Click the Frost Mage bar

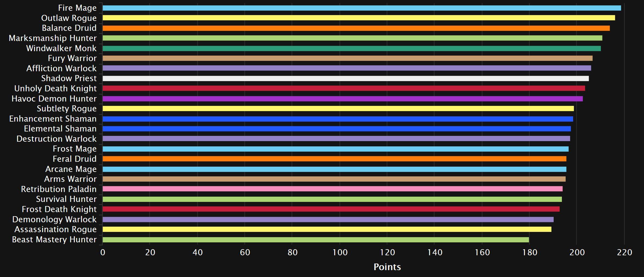coord(336,149)
